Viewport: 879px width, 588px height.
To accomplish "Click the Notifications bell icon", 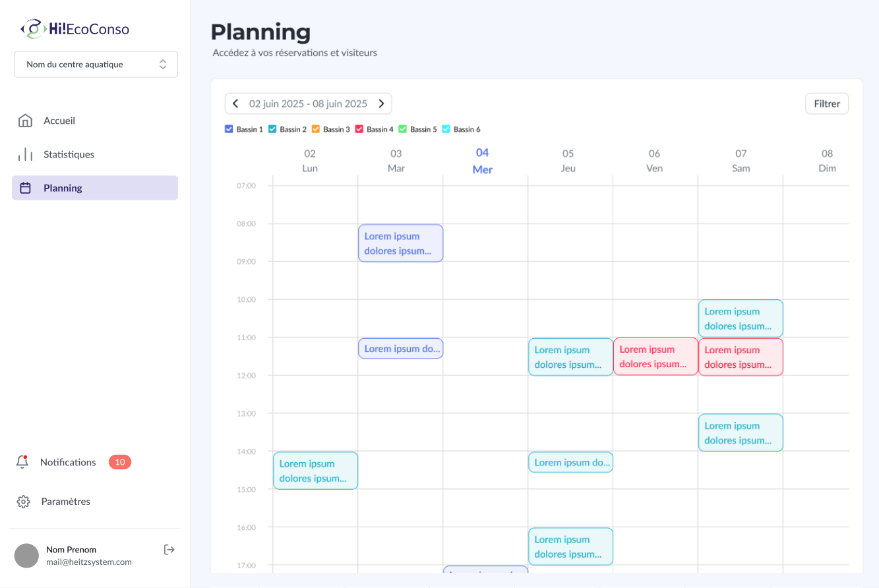I will (22, 462).
